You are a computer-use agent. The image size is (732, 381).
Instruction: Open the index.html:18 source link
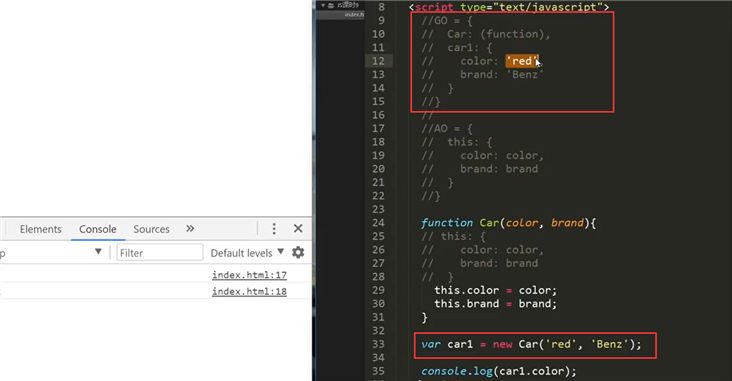(x=249, y=291)
